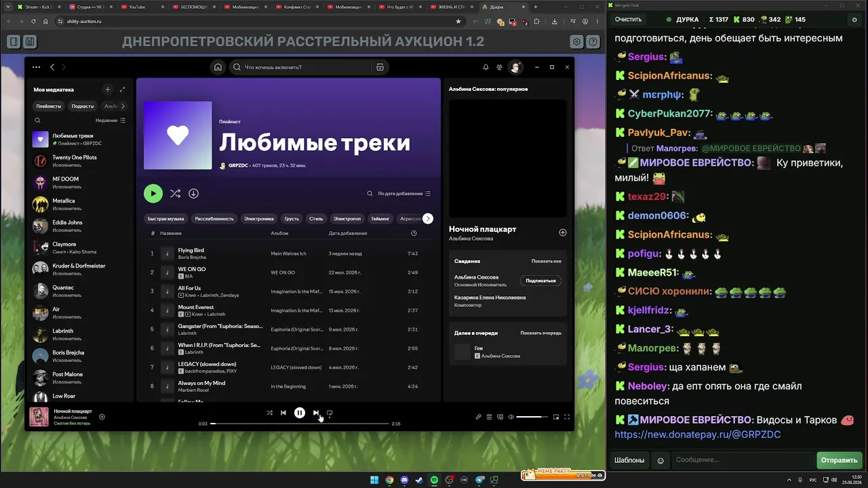Seek in the track progress bar

tap(300, 424)
